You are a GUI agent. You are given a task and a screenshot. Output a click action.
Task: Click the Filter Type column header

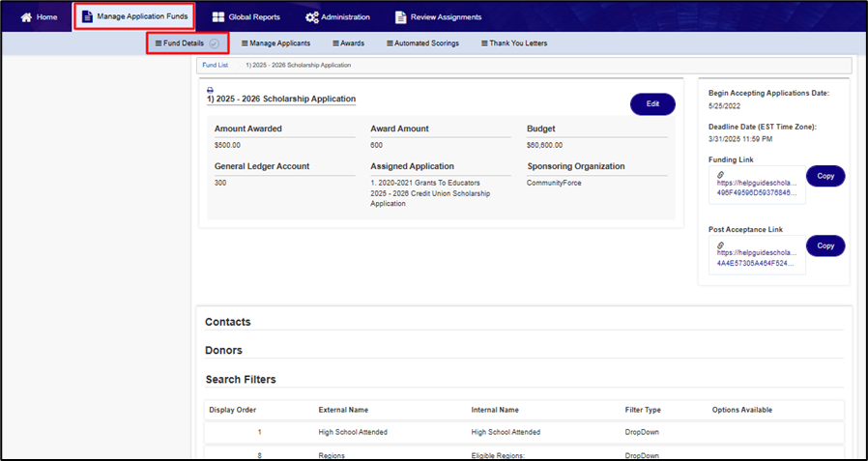tap(643, 410)
